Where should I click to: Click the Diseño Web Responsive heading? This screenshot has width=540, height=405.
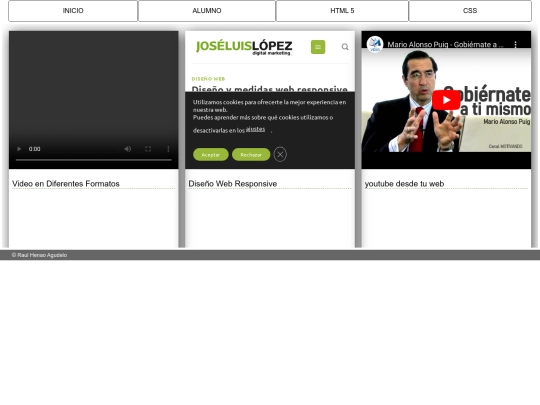(x=232, y=184)
